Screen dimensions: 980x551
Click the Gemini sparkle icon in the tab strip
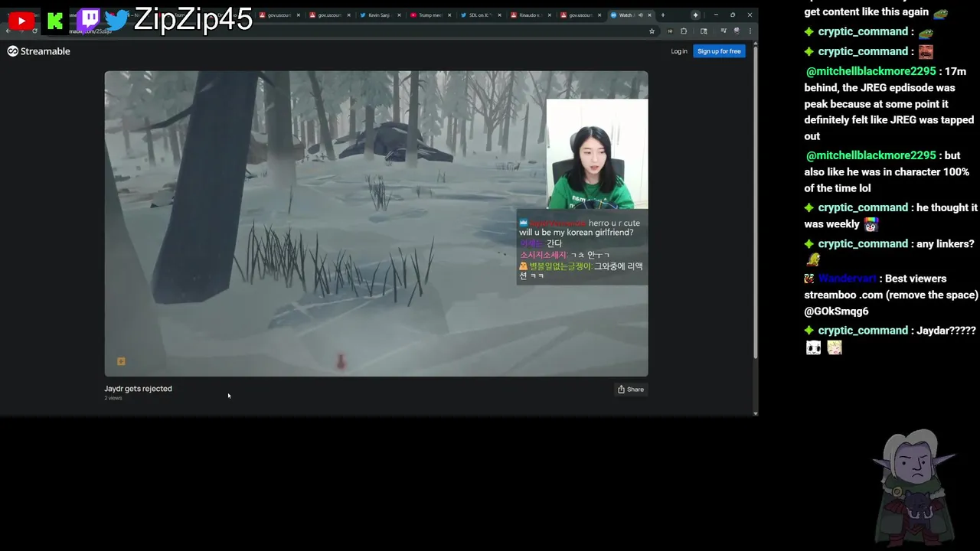[x=695, y=15]
